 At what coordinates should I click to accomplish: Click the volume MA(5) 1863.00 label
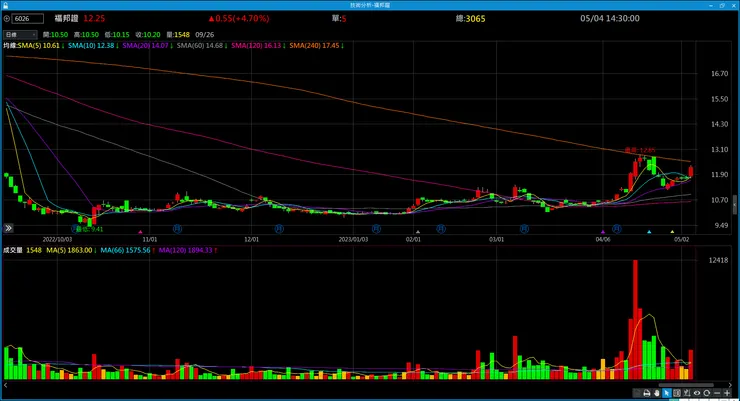click(x=71, y=250)
